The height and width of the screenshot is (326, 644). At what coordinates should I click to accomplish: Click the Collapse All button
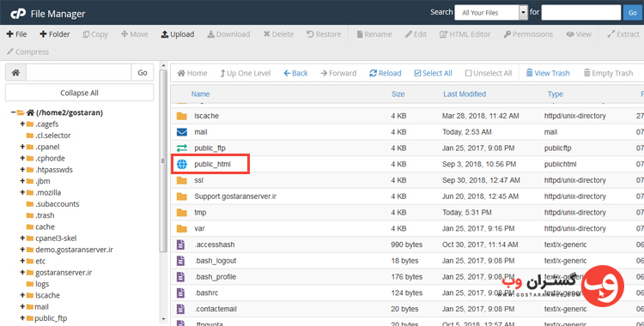79,93
